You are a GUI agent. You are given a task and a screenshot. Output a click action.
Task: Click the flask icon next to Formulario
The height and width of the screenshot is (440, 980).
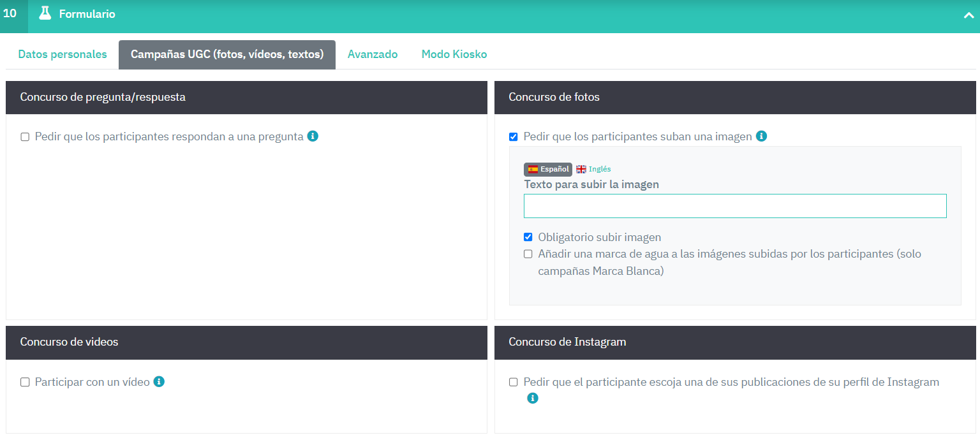(45, 13)
